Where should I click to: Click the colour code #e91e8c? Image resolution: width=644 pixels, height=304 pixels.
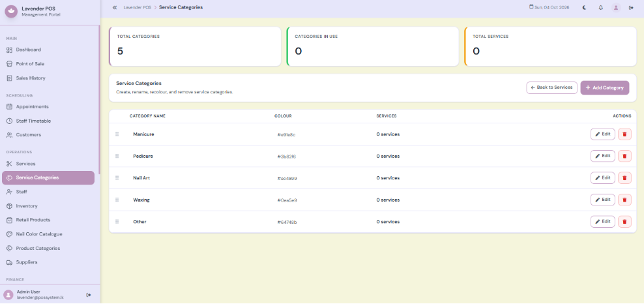[x=287, y=135]
